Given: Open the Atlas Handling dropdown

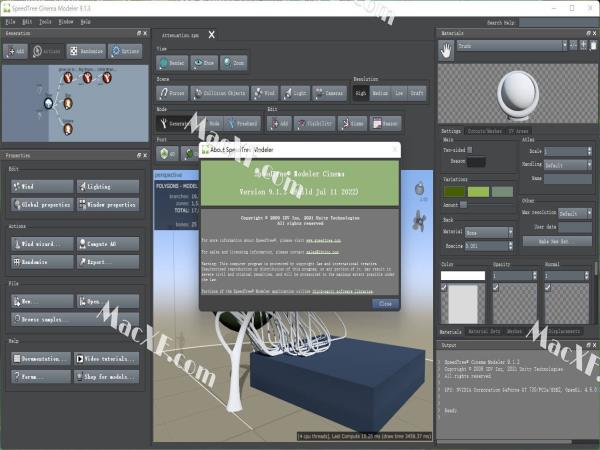Looking at the screenshot, I should (x=568, y=165).
